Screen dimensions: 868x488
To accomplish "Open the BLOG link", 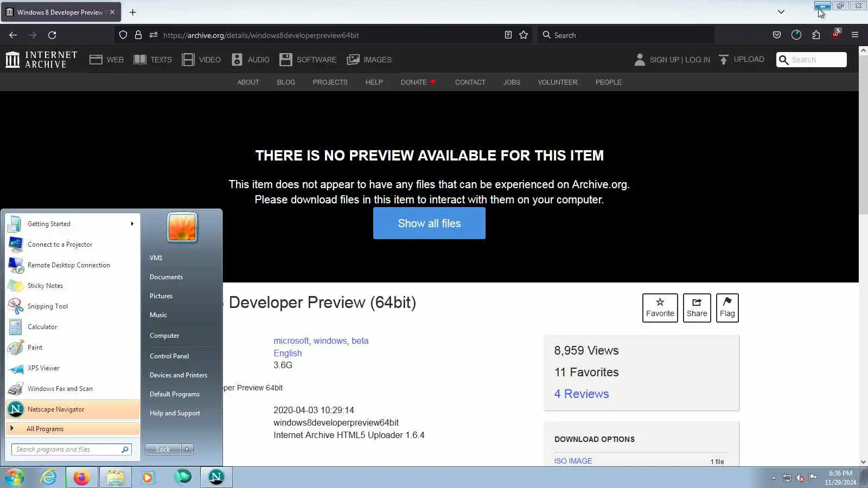I will [286, 82].
